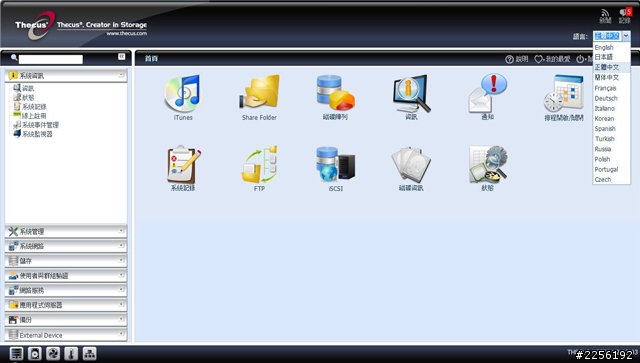Click the temperature icon in bottom bar
The width and height of the screenshot is (640, 363).
pyautogui.click(x=71, y=353)
